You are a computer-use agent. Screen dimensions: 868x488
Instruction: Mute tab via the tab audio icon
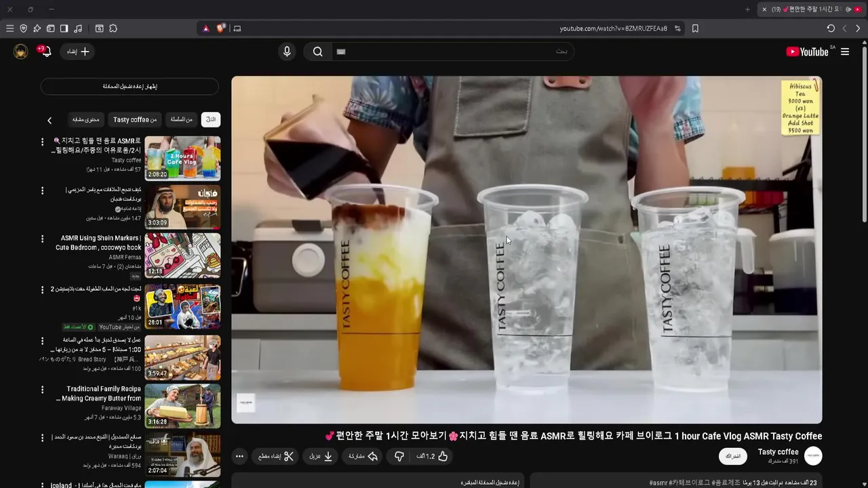click(x=848, y=9)
